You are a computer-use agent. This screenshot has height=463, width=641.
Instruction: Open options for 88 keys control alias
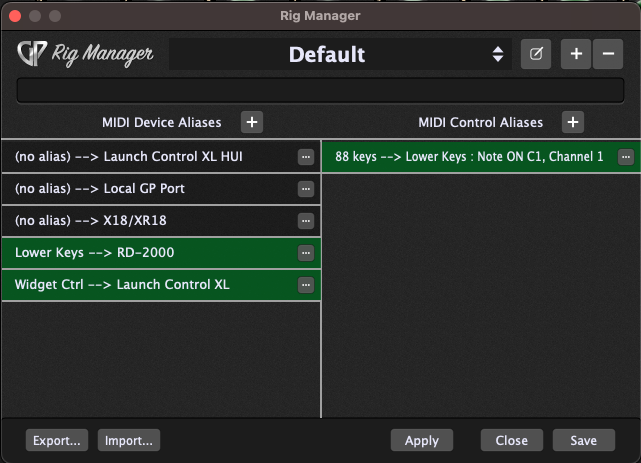tap(626, 157)
